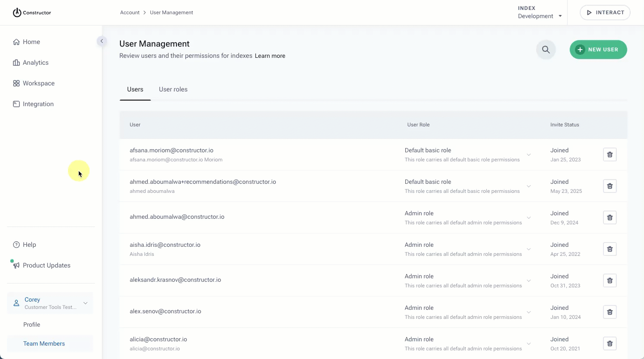Expand role dropdown for afsana.moriom@constructor.io
644x359 pixels.
click(529, 154)
